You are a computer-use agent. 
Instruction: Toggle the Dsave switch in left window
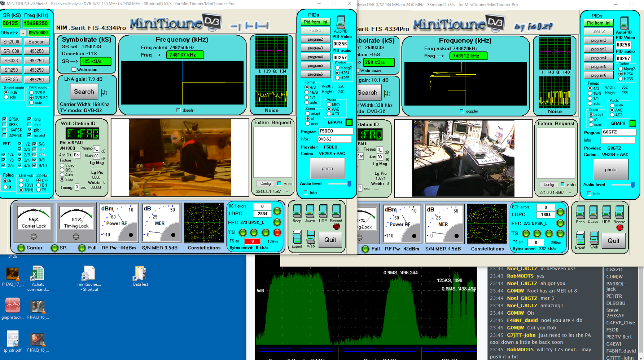tap(310, 211)
